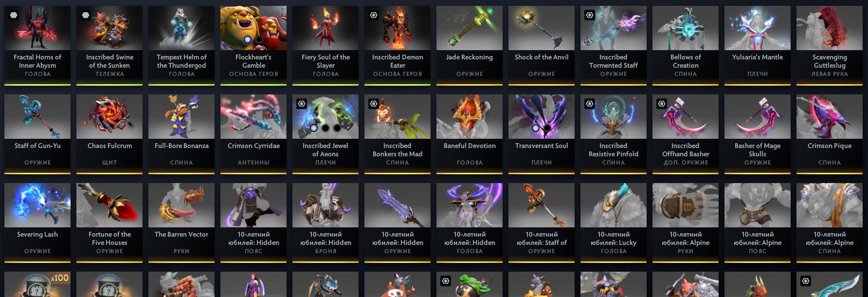868x297 pixels.
Task: Click the socket icon on Inscribed Offhand Basher
Action: coord(662,104)
